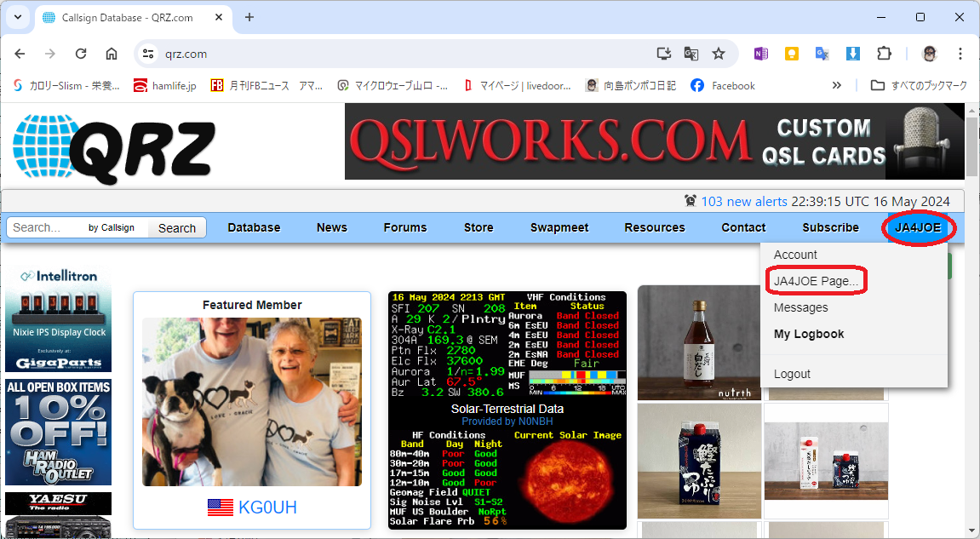Open the KG0UH callsign link
Screen dimensions: 980x539
[x=267, y=507]
